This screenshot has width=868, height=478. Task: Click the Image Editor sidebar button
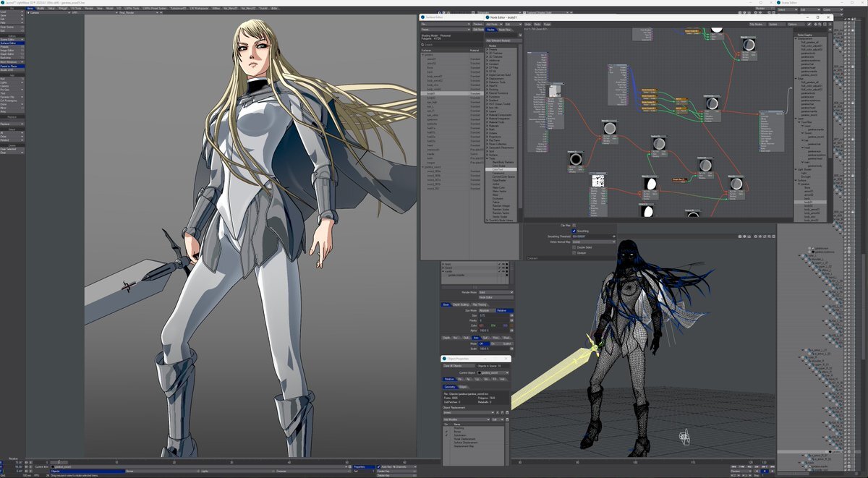pos(12,51)
